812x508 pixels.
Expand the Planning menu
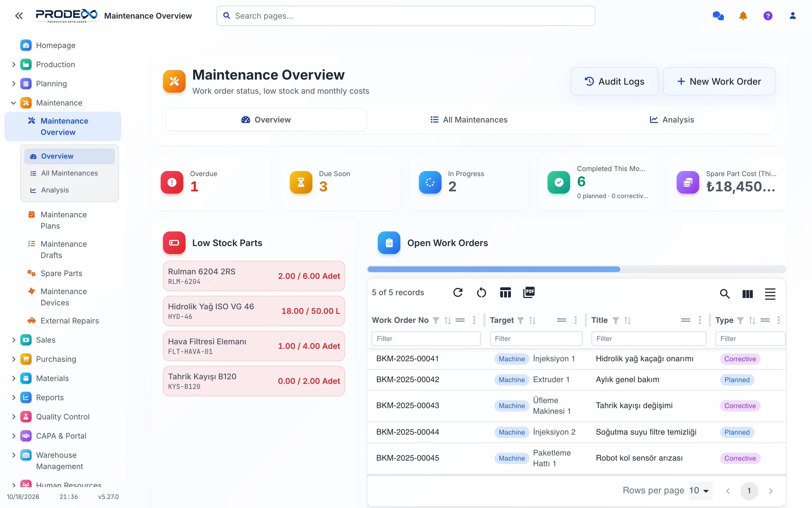coord(14,83)
